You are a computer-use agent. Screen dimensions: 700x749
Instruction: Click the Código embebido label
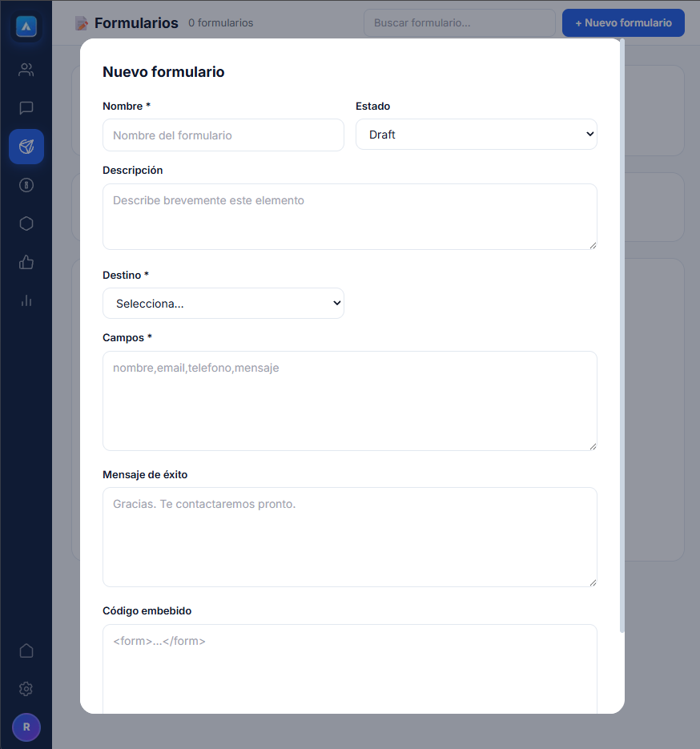[x=147, y=611]
